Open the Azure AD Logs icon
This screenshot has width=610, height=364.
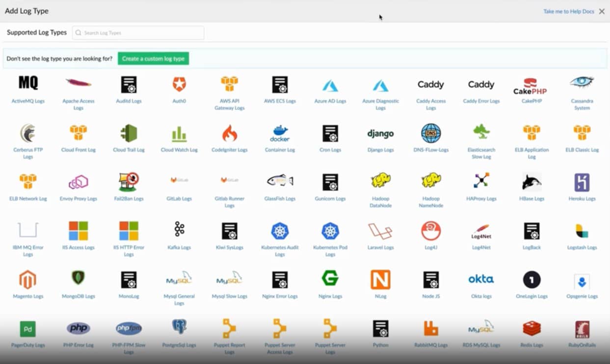[330, 85]
